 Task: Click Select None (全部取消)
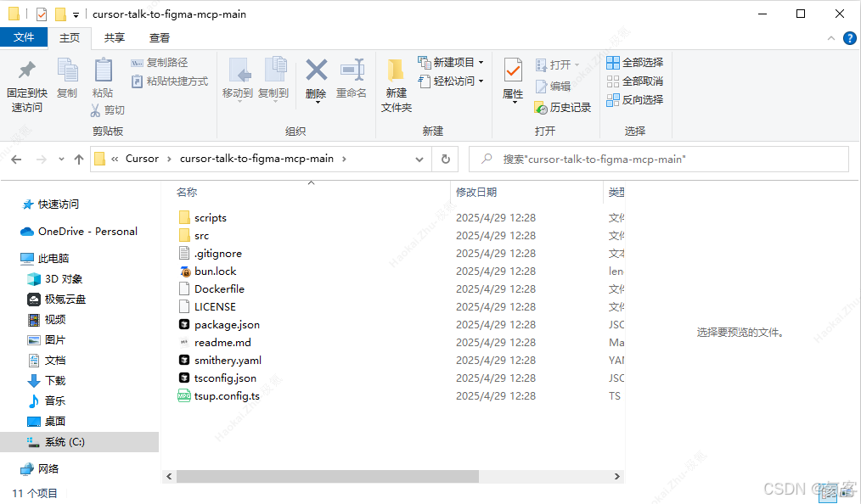pyautogui.click(x=635, y=81)
